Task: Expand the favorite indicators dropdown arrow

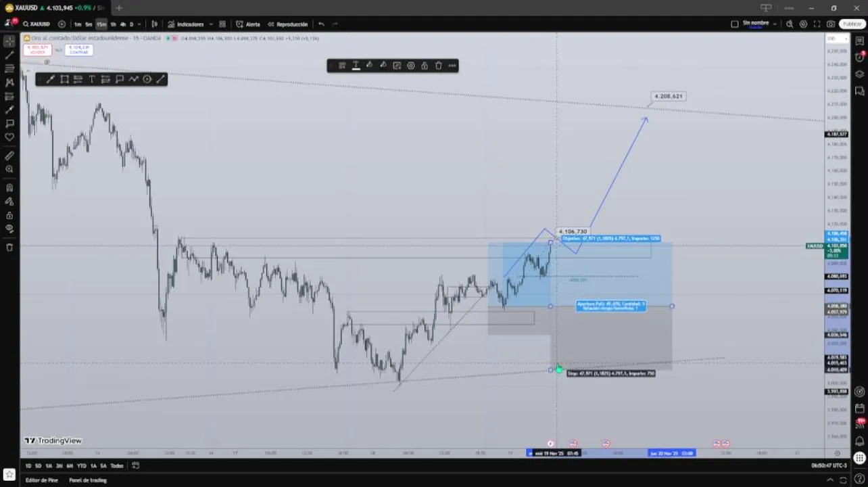Action: pos(210,24)
